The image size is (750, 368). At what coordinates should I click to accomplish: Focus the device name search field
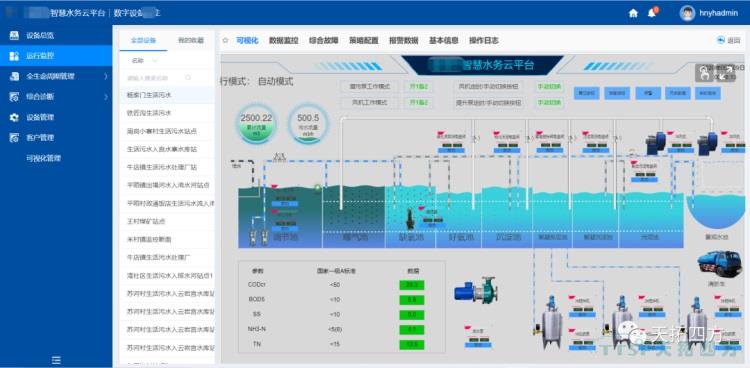pyautogui.click(x=155, y=78)
